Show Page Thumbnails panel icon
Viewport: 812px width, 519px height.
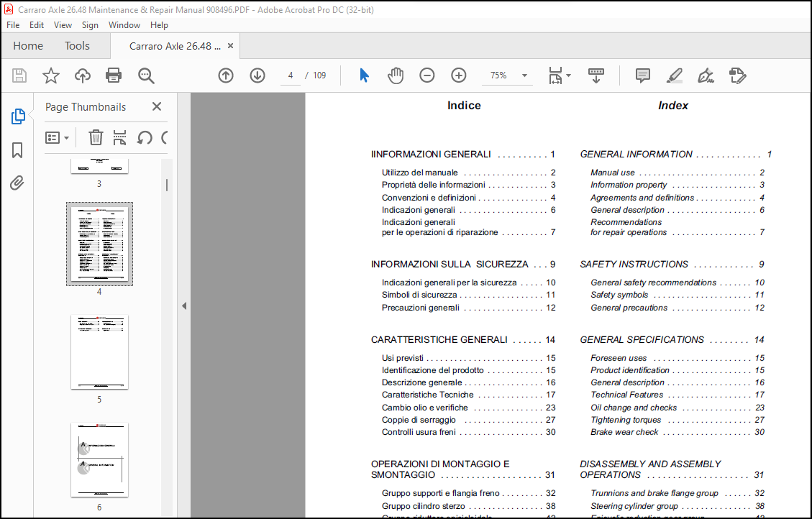17,116
